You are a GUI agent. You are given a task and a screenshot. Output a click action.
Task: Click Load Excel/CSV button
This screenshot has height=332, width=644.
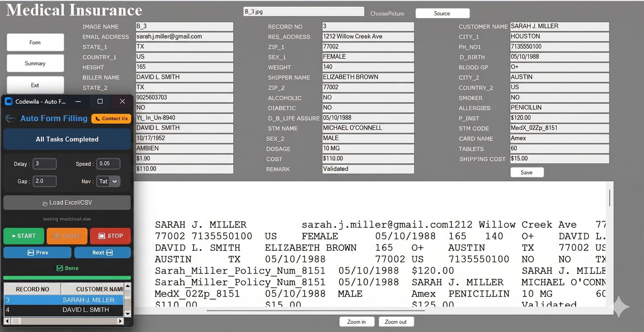click(67, 203)
